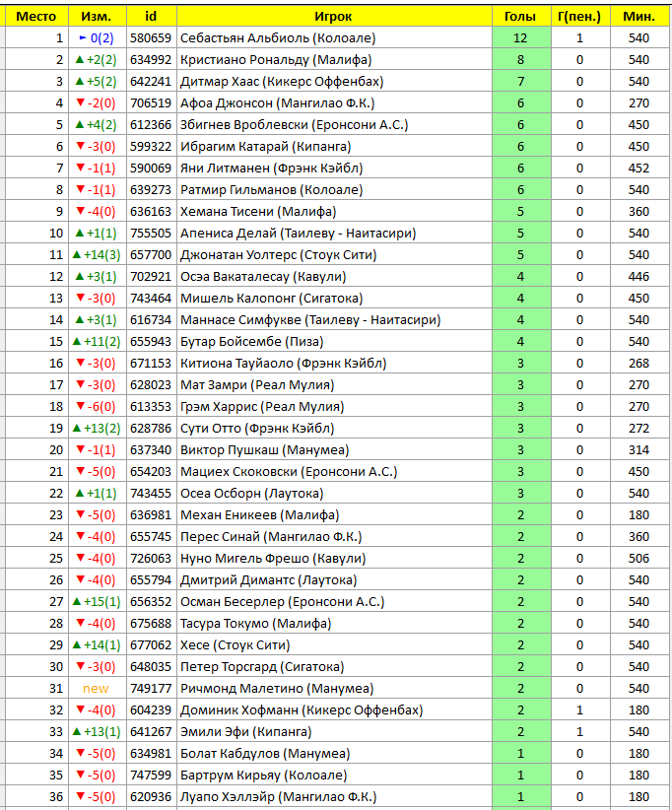Select Хесе (Стоук Сити)
Image resolution: width=672 pixels, height=810 pixels.
point(235,645)
